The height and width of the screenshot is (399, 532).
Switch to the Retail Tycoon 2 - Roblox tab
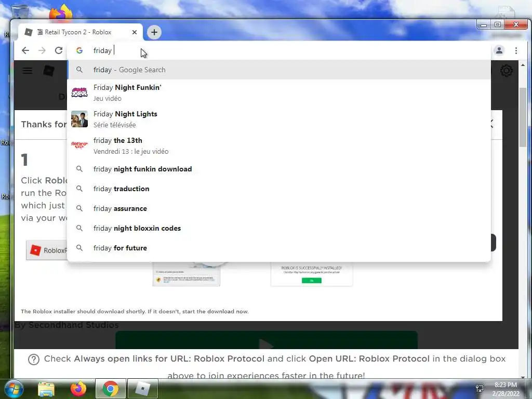(x=81, y=32)
